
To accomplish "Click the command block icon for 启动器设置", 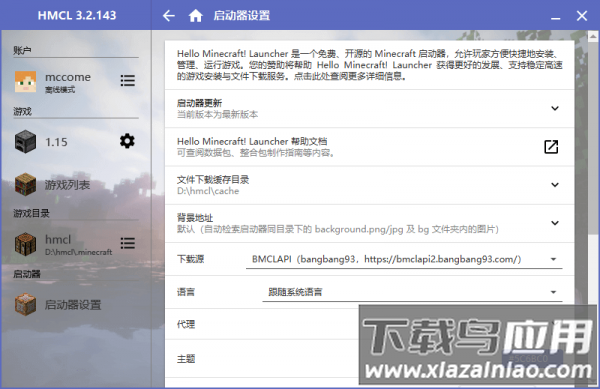I will [25, 304].
